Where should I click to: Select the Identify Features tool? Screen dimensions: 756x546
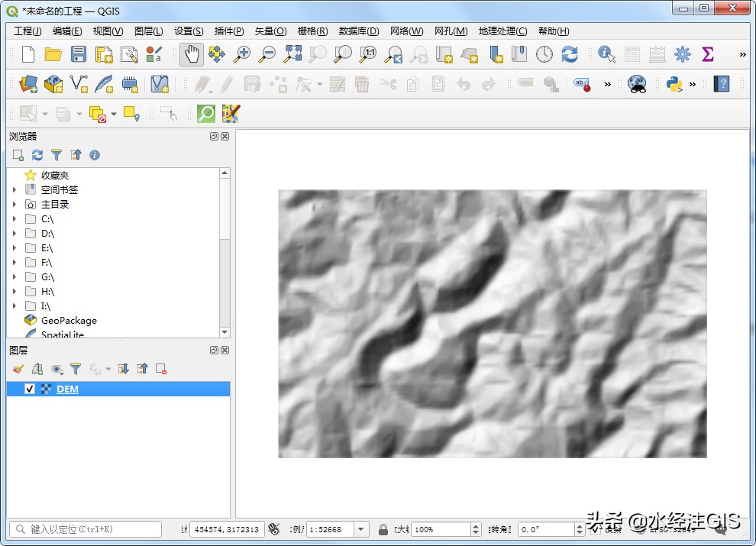(606, 54)
